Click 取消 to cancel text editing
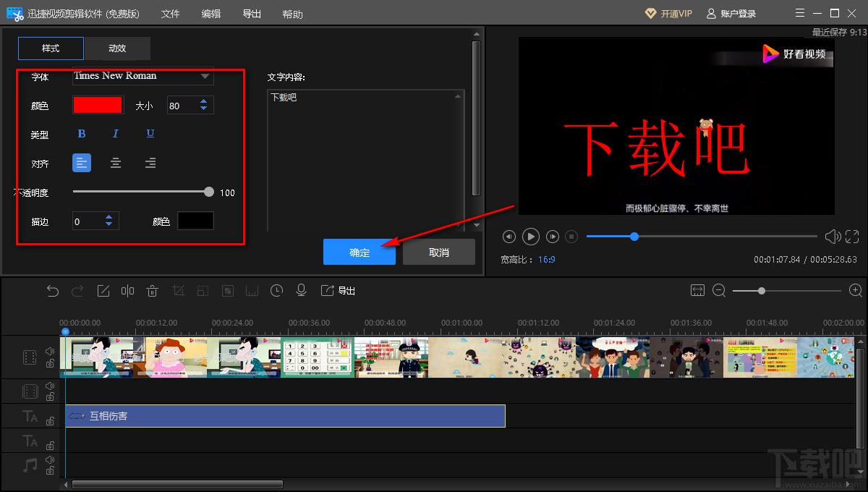 point(439,252)
